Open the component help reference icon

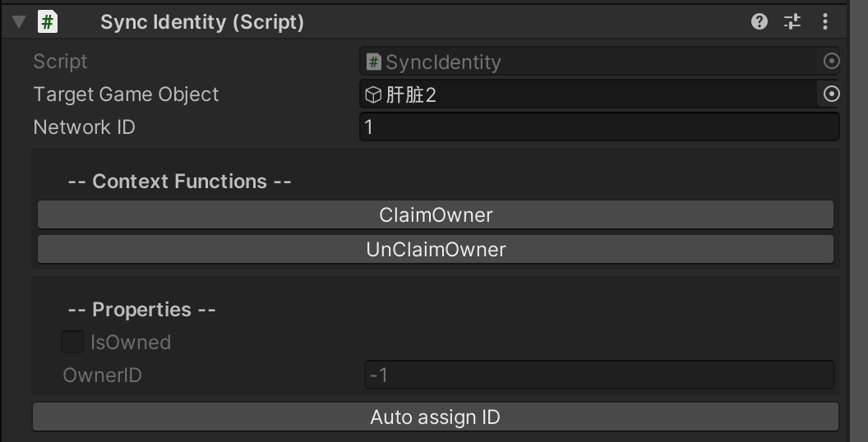[759, 22]
